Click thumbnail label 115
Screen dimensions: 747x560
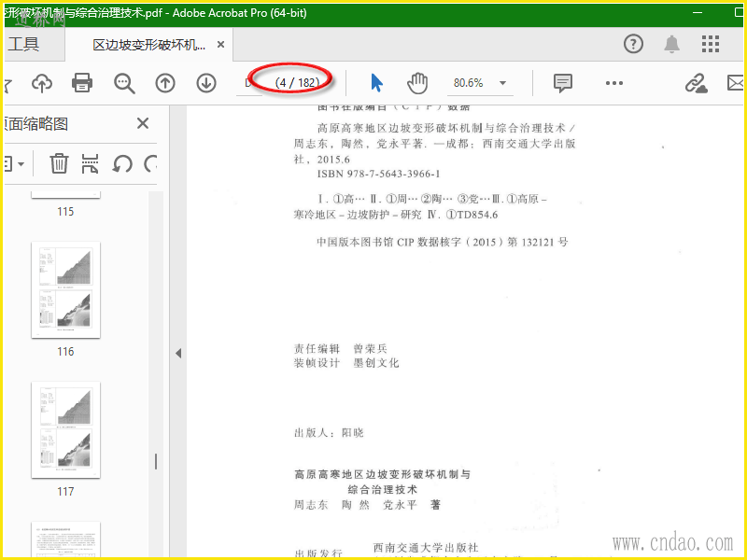pyautogui.click(x=65, y=212)
